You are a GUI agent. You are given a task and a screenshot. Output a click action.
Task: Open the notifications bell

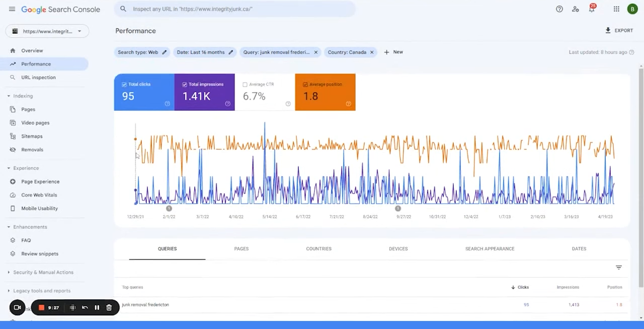click(592, 9)
